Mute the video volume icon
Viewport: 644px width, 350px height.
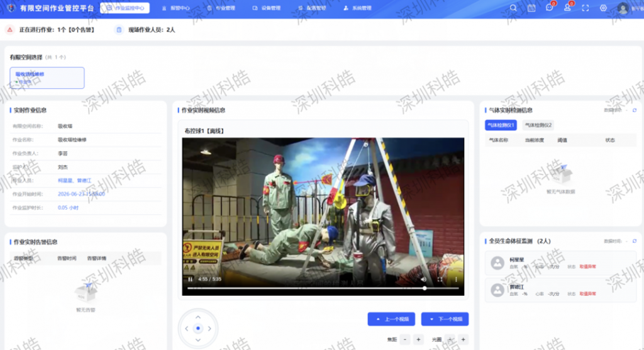point(423,279)
